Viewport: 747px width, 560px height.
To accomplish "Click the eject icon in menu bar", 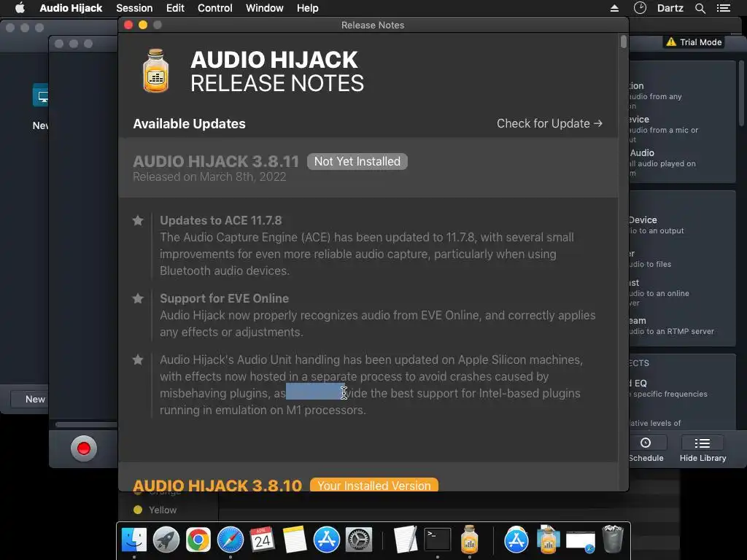I will coord(614,8).
